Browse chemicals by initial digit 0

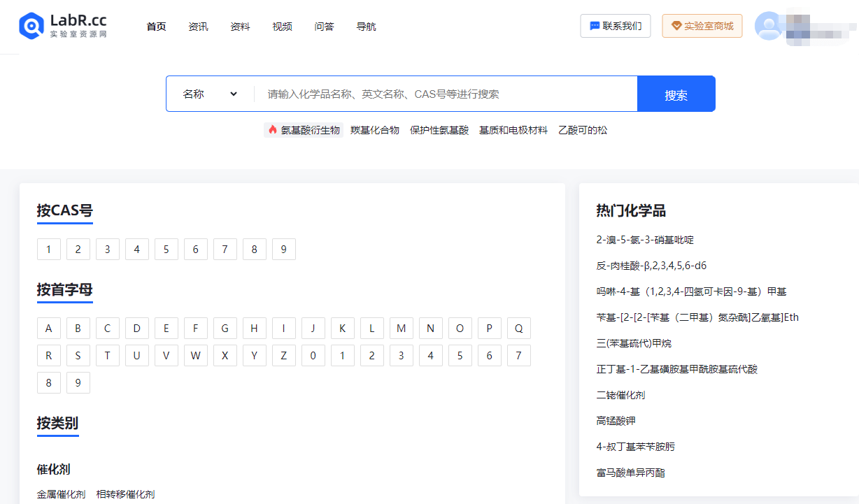(313, 356)
